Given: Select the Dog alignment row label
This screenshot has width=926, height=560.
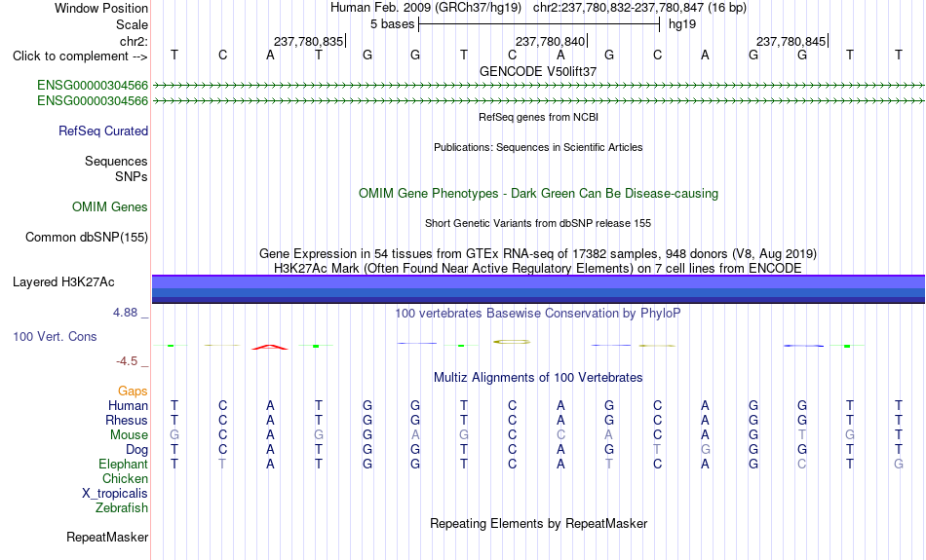Looking at the screenshot, I should pos(136,450).
